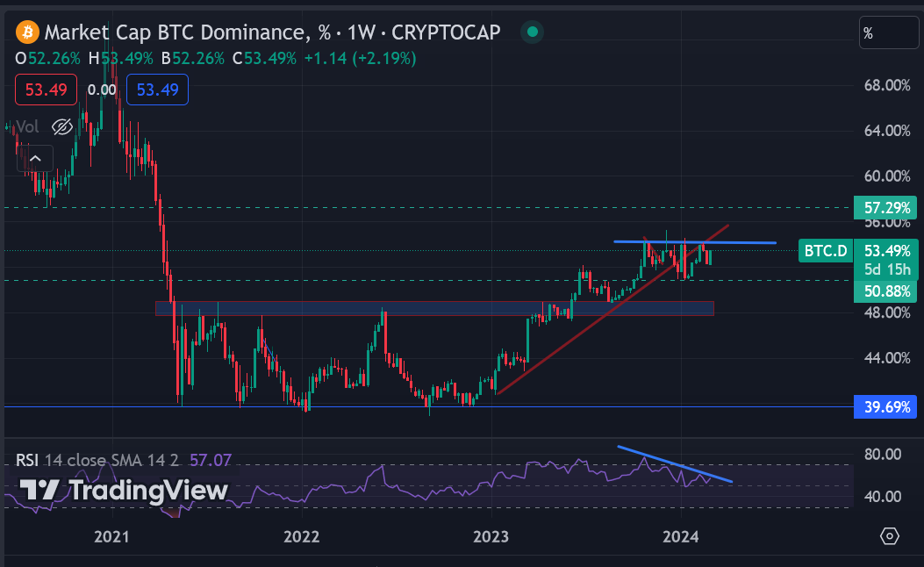Open the percent scale selector box
This screenshot has width=924, height=567.
coord(889,33)
